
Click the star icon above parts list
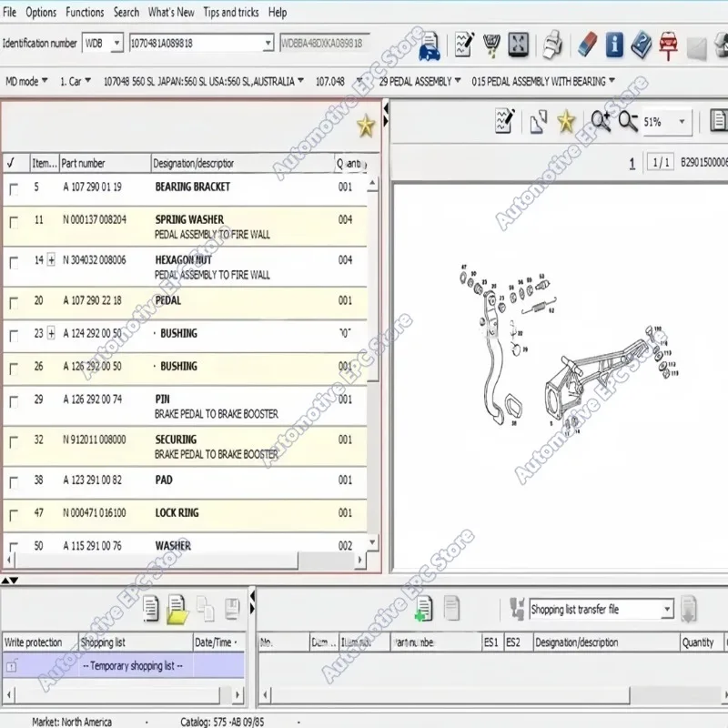[366, 126]
